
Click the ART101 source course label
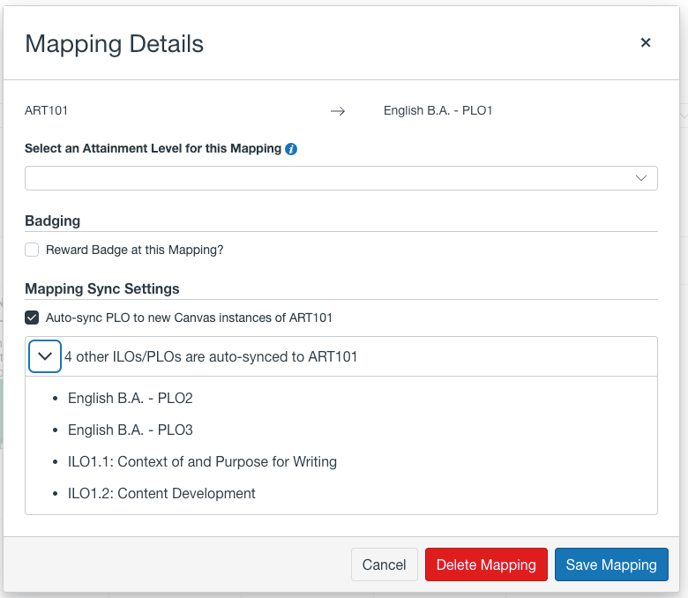coord(46,111)
